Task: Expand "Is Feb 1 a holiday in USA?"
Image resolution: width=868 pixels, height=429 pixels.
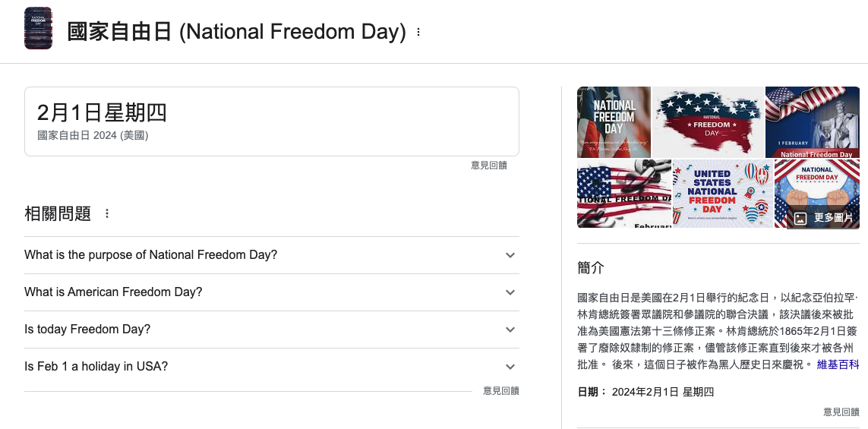Action: (x=272, y=367)
